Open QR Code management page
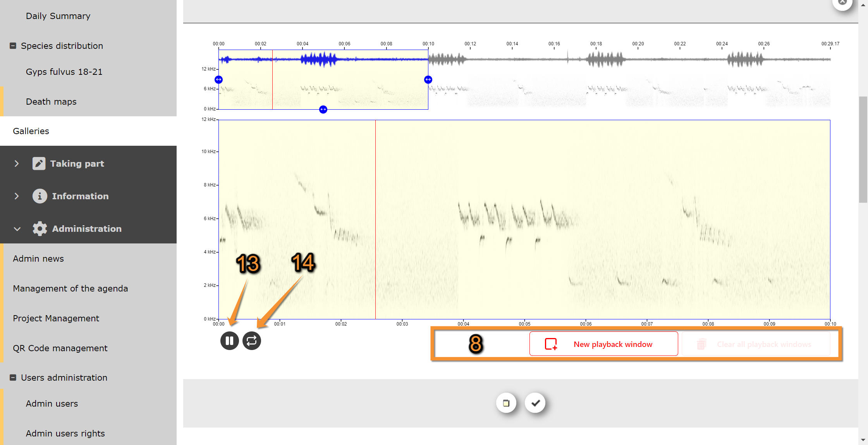Image resolution: width=868 pixels, height=445 pixels. point(60,348)
